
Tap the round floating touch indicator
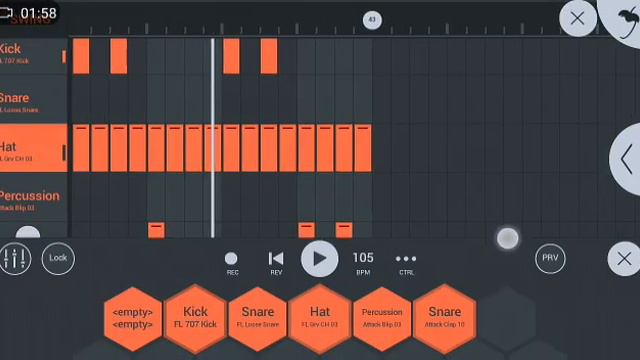click(x=508, y=238)
